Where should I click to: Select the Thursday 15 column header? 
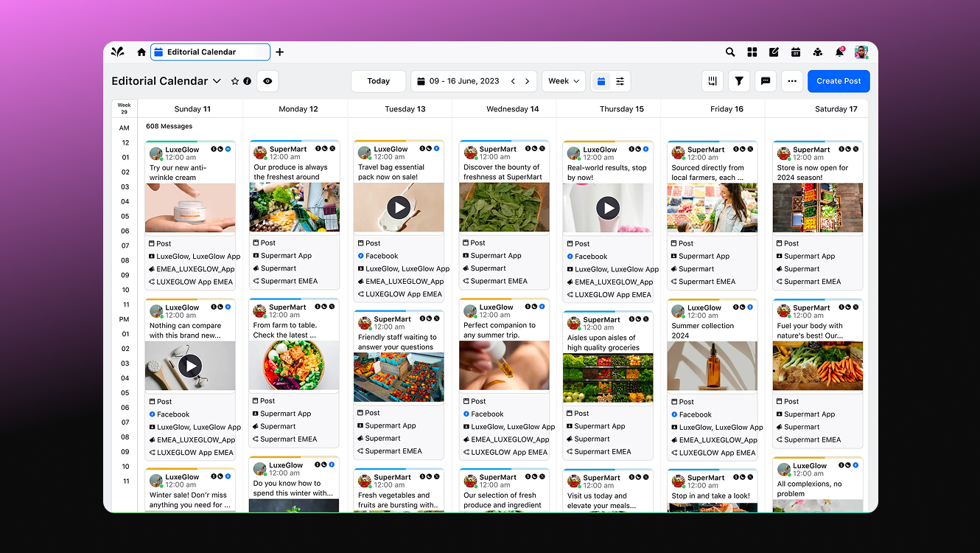[x=622, y=109]
